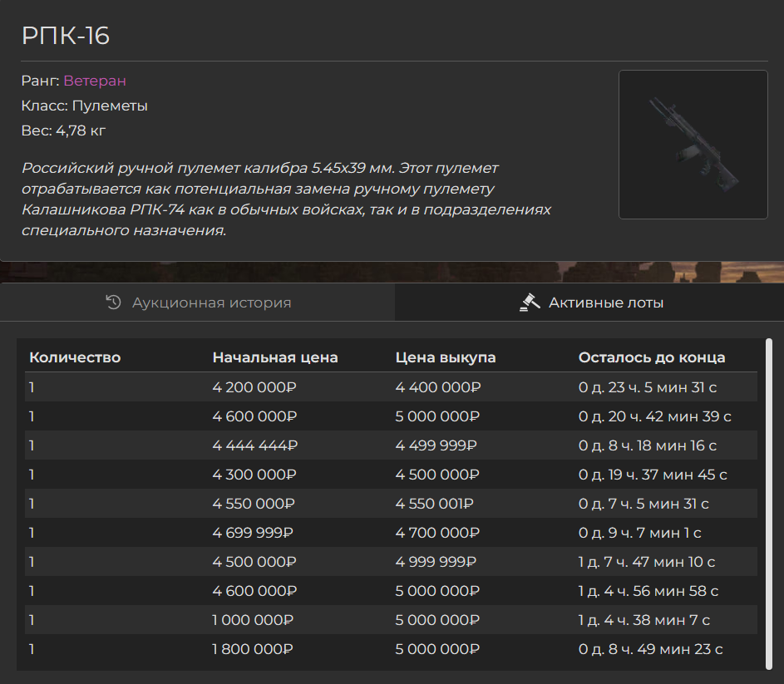Screen dimensions: 784x684
Task: Switch to Активные лоты tab
Action: pyautogui.click(x=589, y=302)
